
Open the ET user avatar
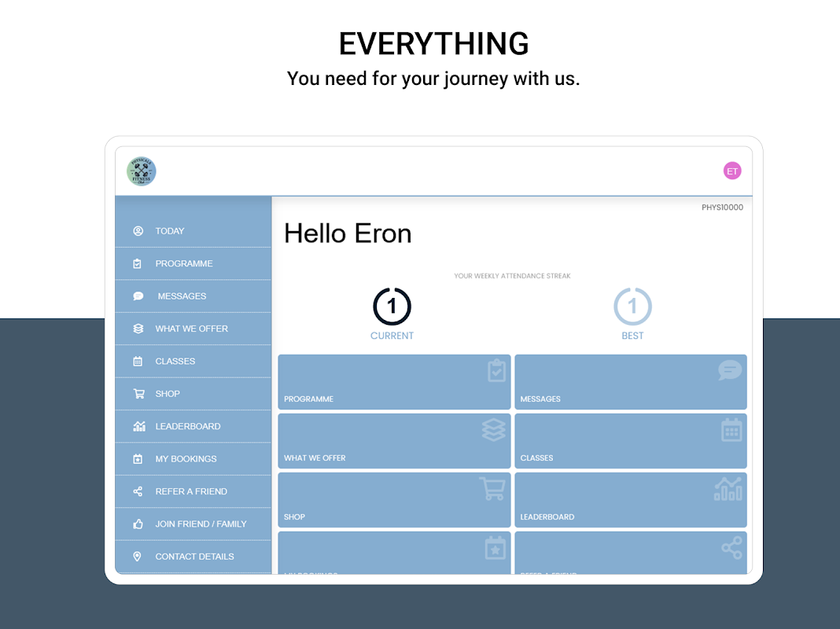pos(731,171)
